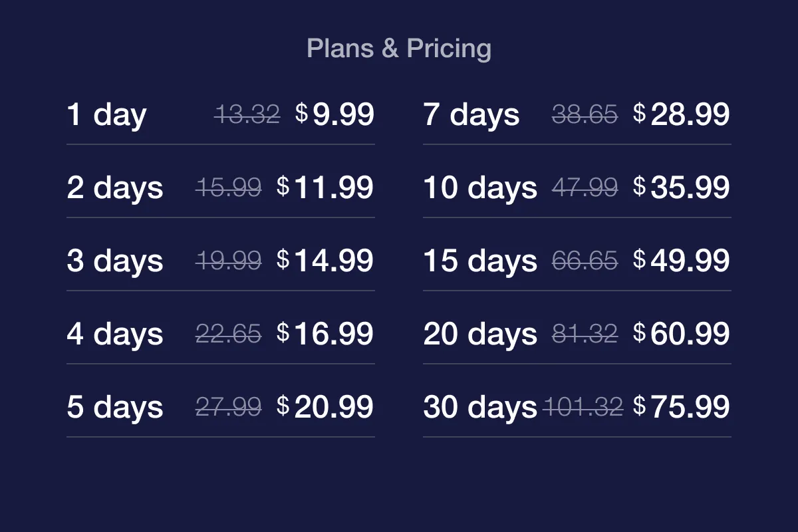Tap the $49.99 price
This screenshot has width=798, height=532.
[682, 261]
